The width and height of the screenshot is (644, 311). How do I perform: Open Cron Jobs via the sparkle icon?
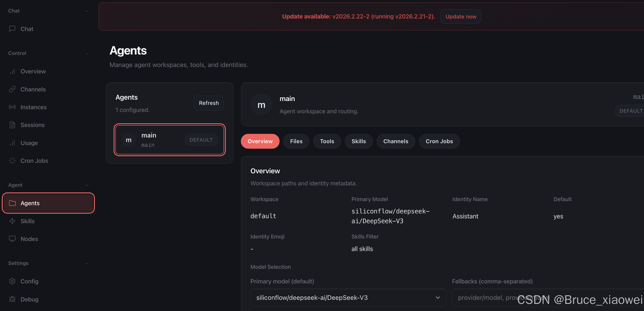point(12,161)
